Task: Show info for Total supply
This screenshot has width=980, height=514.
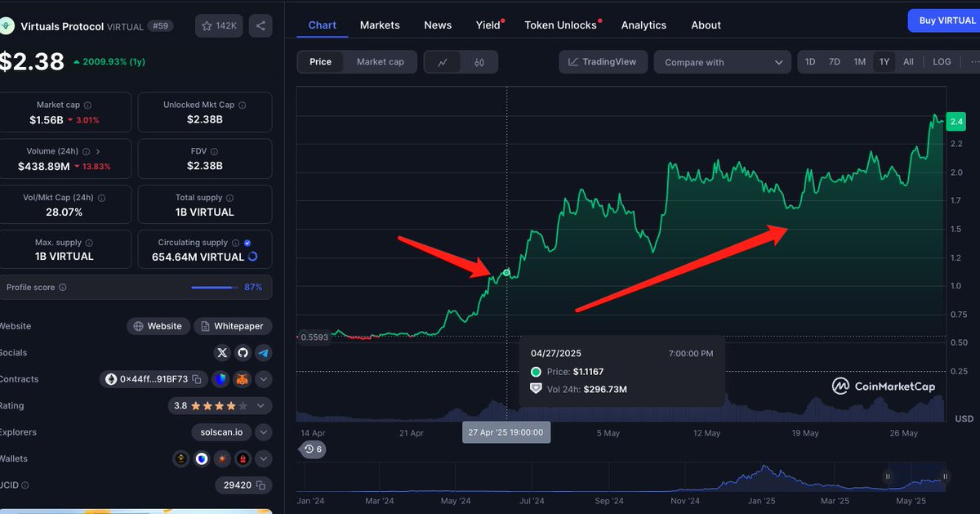Action: (230, 198)
